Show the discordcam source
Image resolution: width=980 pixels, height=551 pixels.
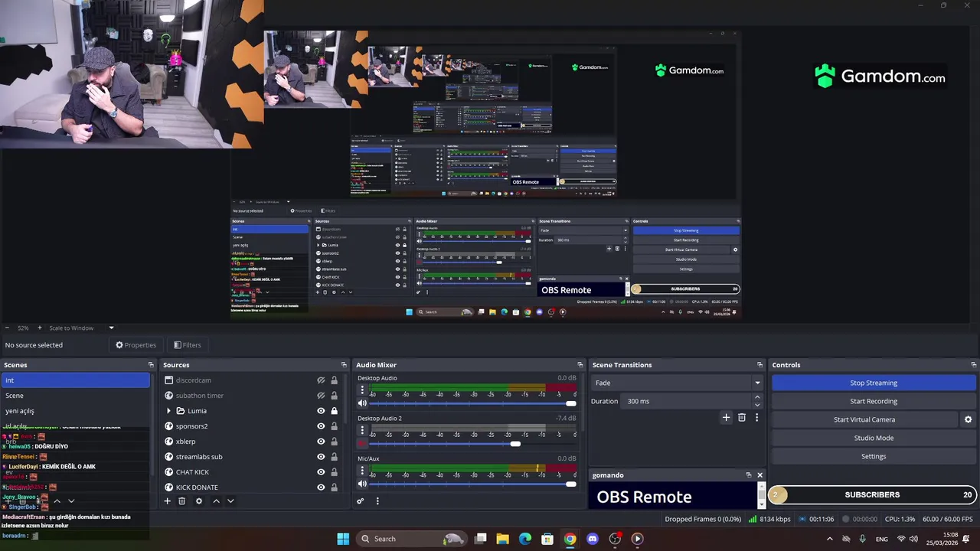pyautogui.click(x=321, y=380)
